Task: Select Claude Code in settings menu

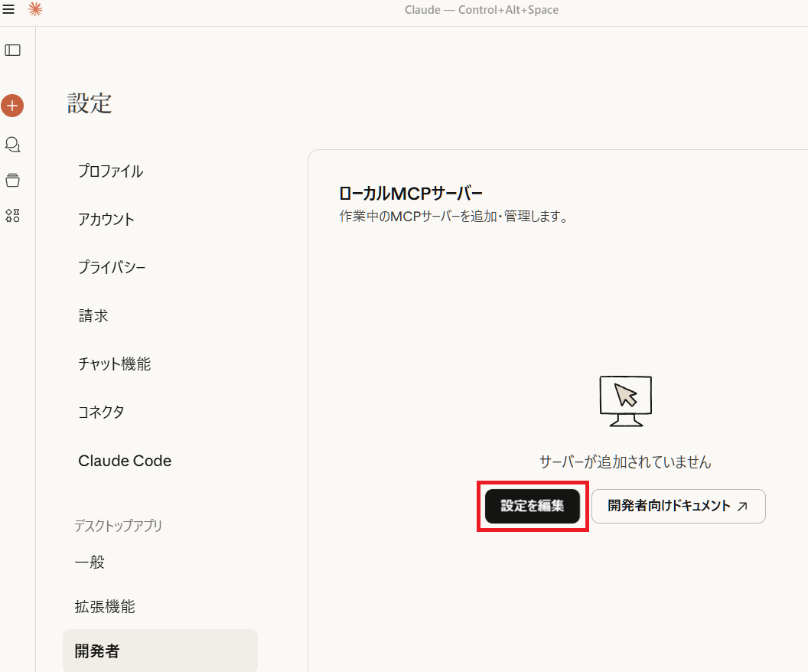Action: (125, 461)
